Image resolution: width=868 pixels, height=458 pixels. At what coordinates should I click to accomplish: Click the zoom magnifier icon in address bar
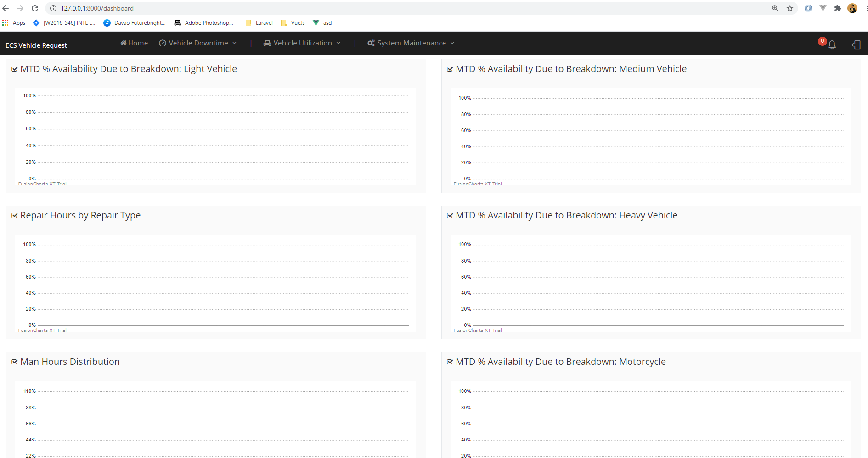(775, 8)
